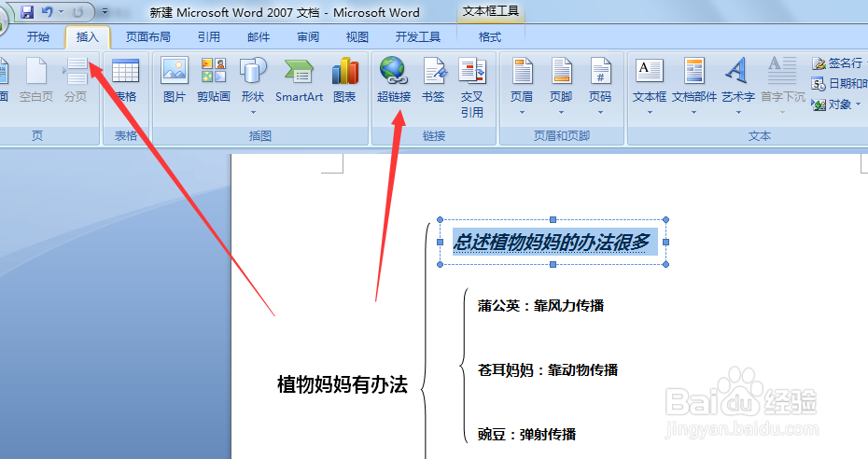Switch to the 开发工具 tab
Image resolution: width=868 pixels, height=459 pixels.
click(418, 37)
